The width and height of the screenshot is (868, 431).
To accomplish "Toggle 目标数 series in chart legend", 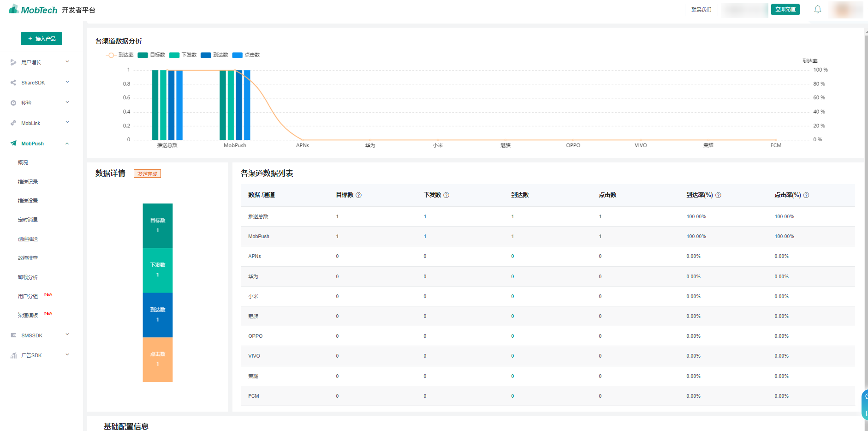I will point(151,55).
